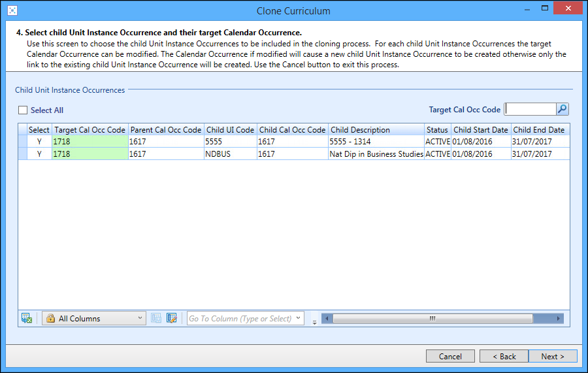This screenshot has width=588, height=373.
Task: Click the 'Nat Dip in Business Studies' cell
Action: tap(376, 154)
